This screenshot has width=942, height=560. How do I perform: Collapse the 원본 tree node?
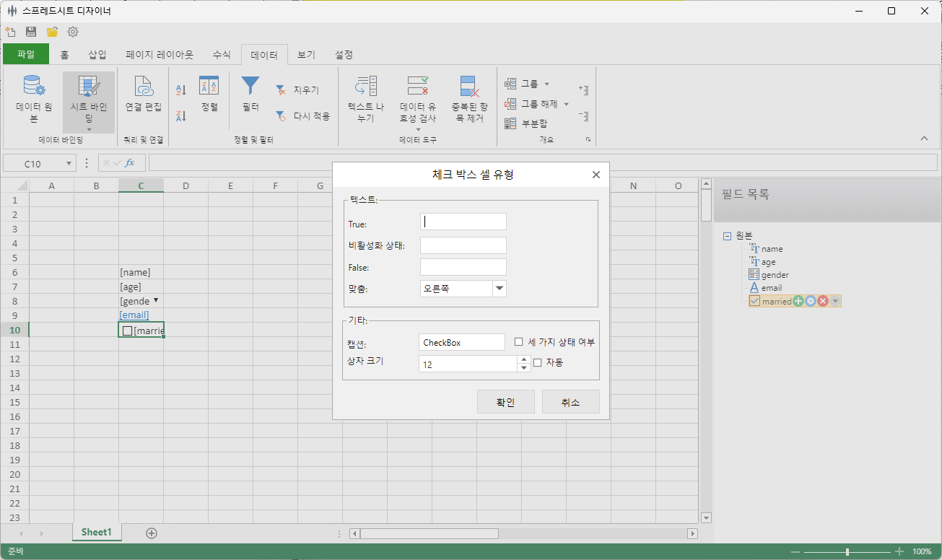pos(726,236)
